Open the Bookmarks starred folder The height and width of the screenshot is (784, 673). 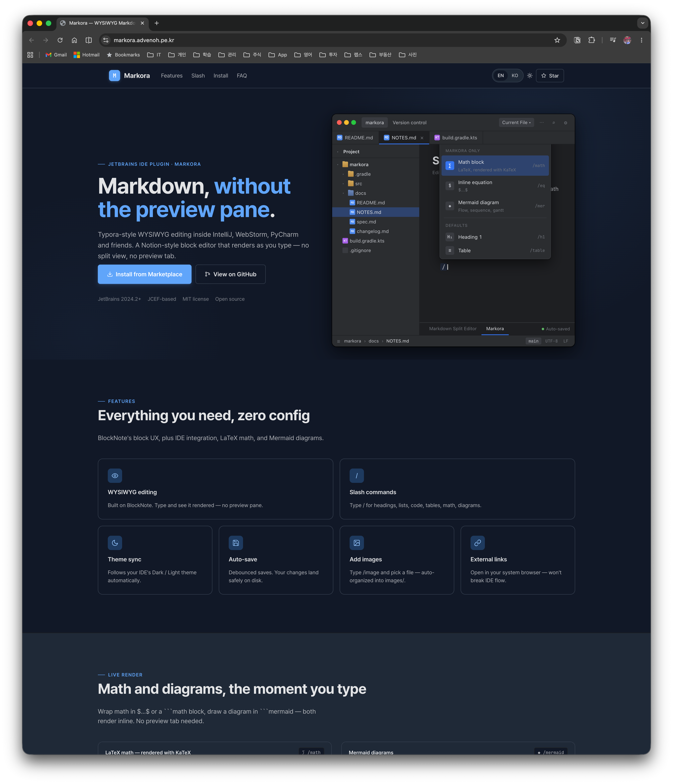point(123,55)
